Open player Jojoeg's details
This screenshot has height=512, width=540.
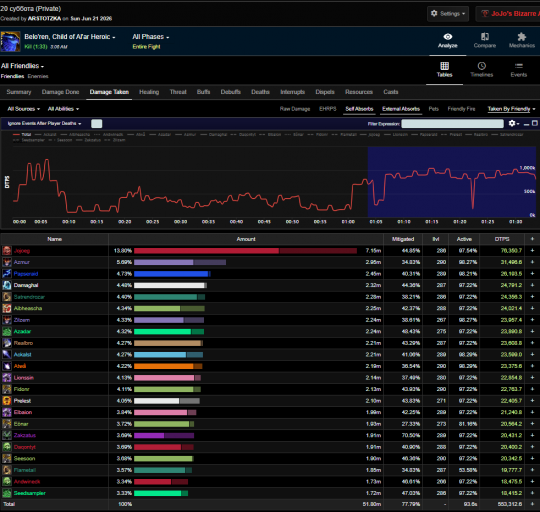click(x=22, y=251)
